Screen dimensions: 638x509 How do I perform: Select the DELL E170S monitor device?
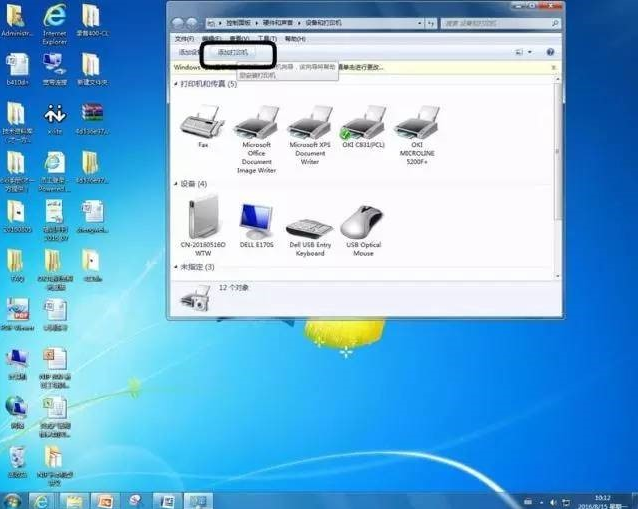256,221
